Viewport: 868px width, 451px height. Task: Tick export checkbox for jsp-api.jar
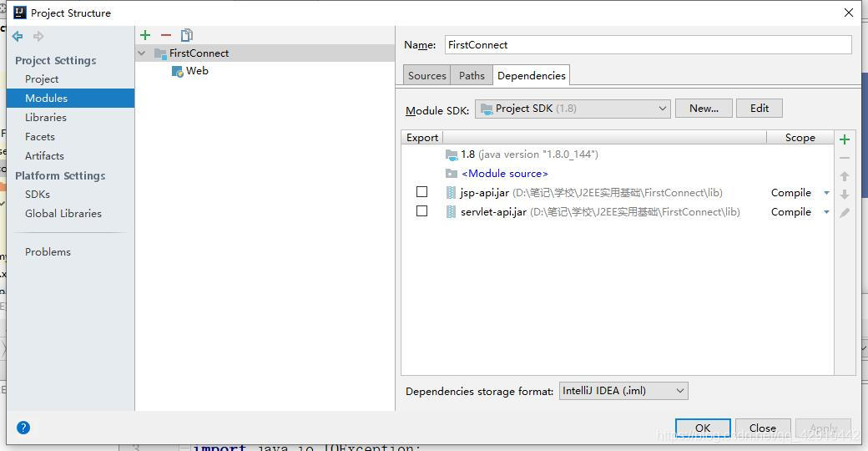point(421,192)
